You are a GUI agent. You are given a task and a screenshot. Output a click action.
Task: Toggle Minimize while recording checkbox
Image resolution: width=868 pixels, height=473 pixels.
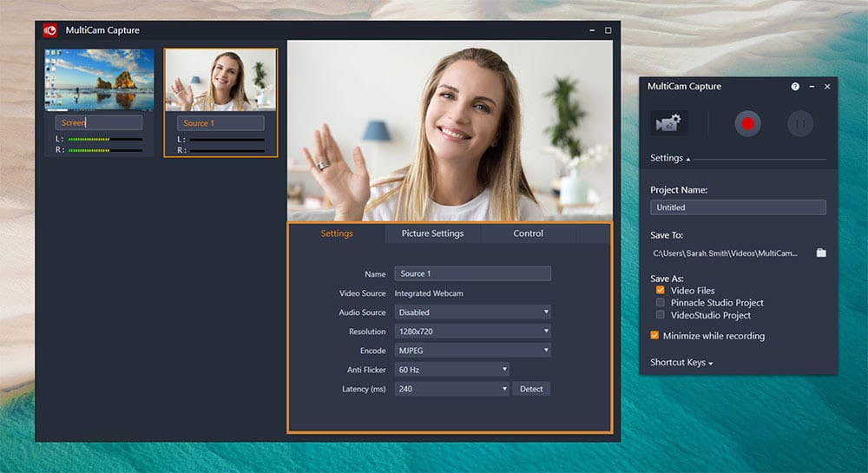tap(654, 335)
